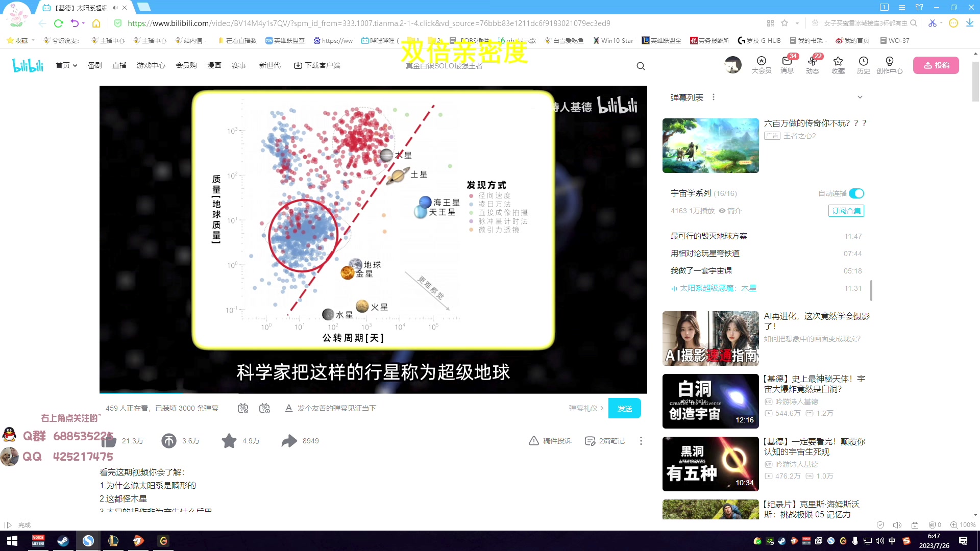The width and height of the screenshot is (980, 551).
Task: Click the 订阅合集 subscribe button
Action: [846, 211]
